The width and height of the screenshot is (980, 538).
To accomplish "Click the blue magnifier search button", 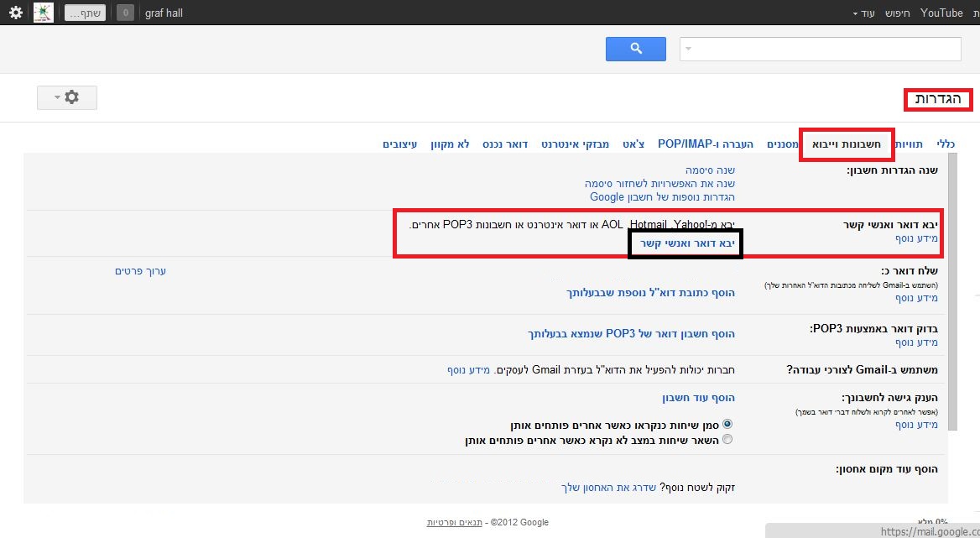I will (636, 49).
